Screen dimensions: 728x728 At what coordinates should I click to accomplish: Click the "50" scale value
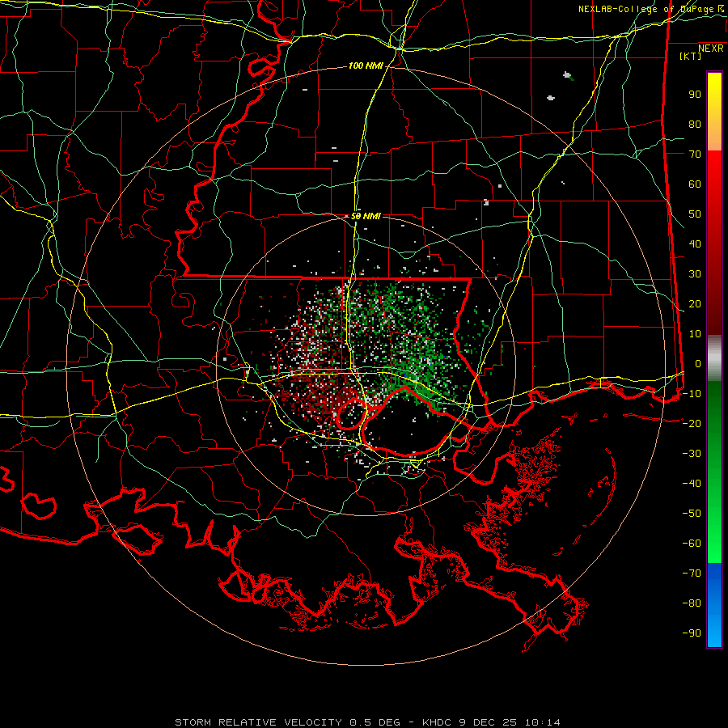click(695, 214)
